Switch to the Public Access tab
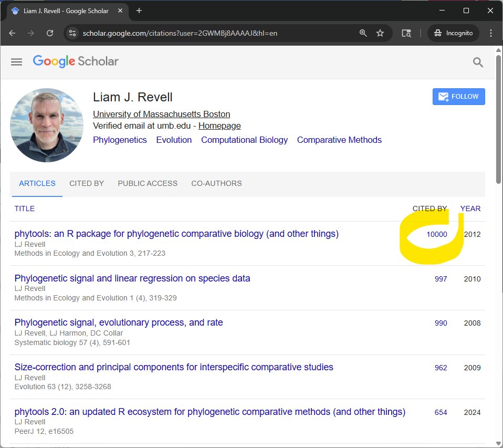 [148, 183]
